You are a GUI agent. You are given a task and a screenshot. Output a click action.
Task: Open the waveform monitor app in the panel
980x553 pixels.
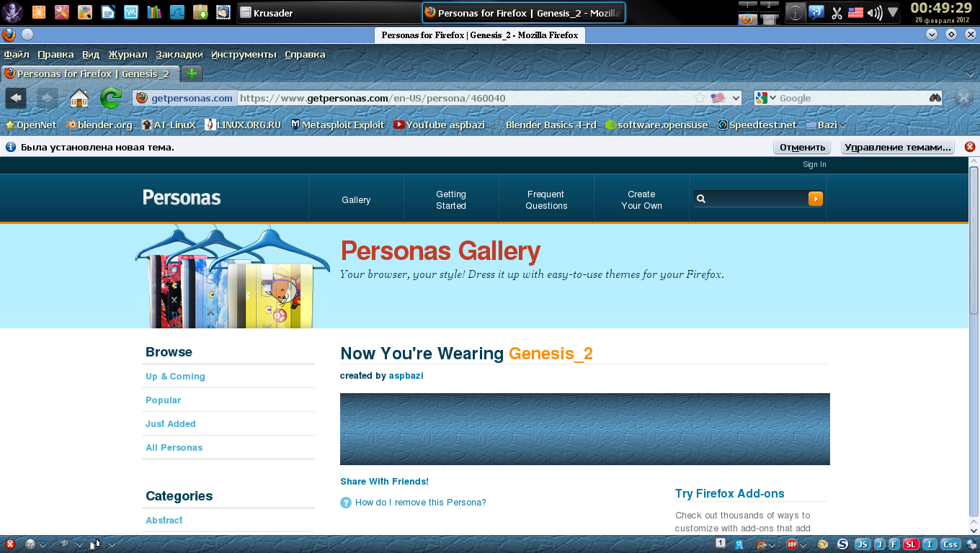[x=131, y=12]
